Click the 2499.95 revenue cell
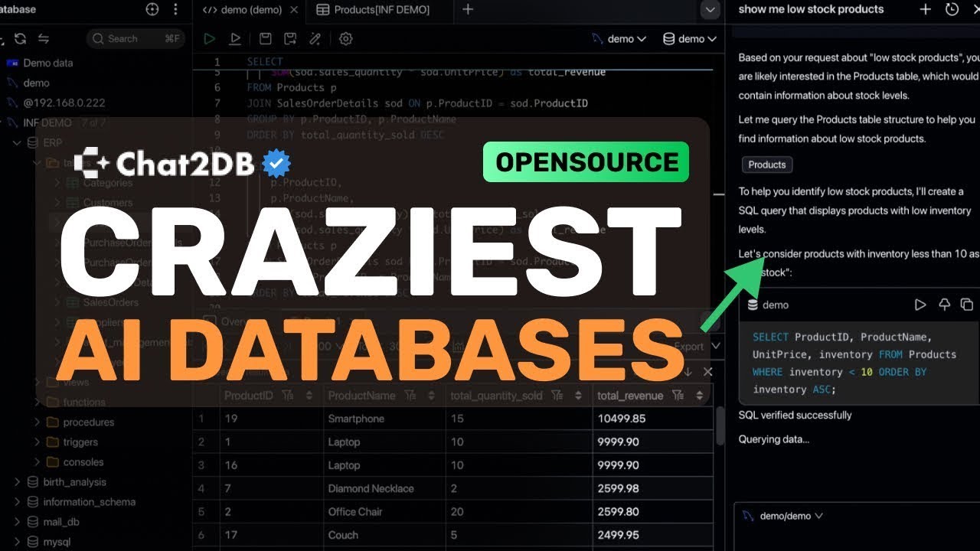980x551 pixels. (653, 535)
